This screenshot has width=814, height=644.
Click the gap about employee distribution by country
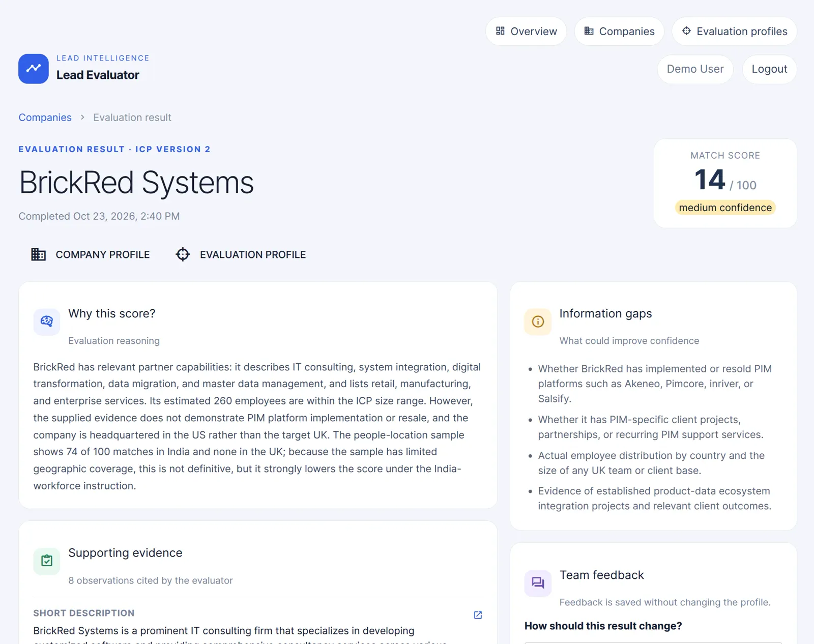point(651,463)
